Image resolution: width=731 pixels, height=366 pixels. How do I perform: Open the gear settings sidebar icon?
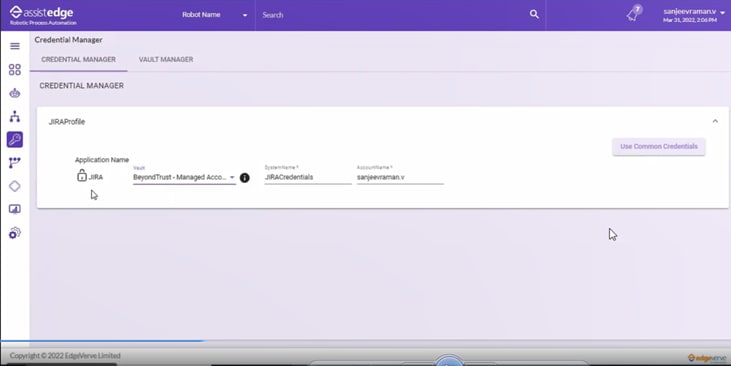click(15, 233)
